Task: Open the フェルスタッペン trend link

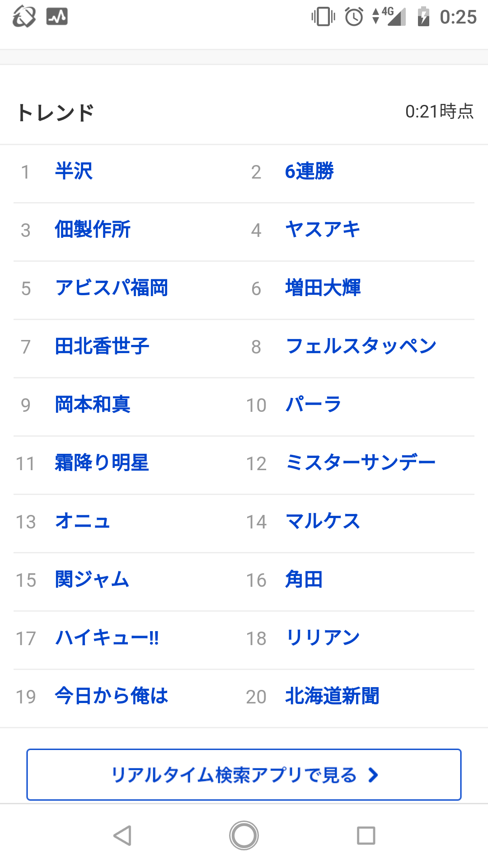Action: (x=361, y=346)
